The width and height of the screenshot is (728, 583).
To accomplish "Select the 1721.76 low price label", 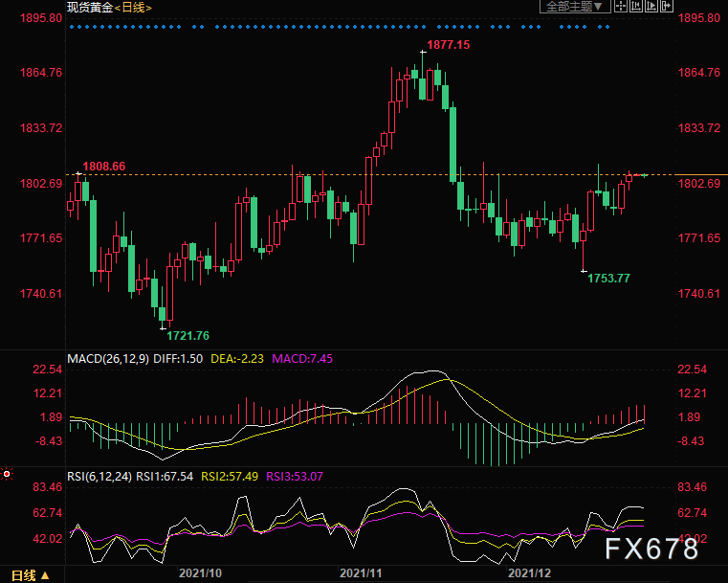I will (x=188, y=335).
